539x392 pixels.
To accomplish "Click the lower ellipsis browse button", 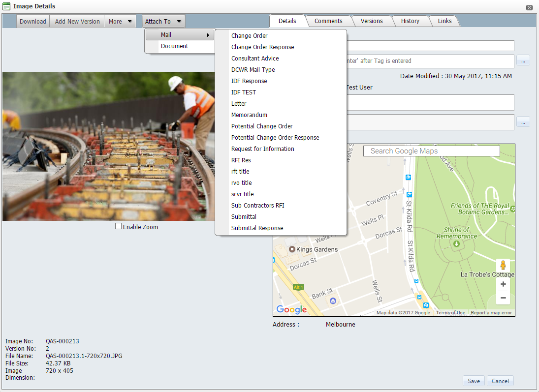I will point(523,122).
